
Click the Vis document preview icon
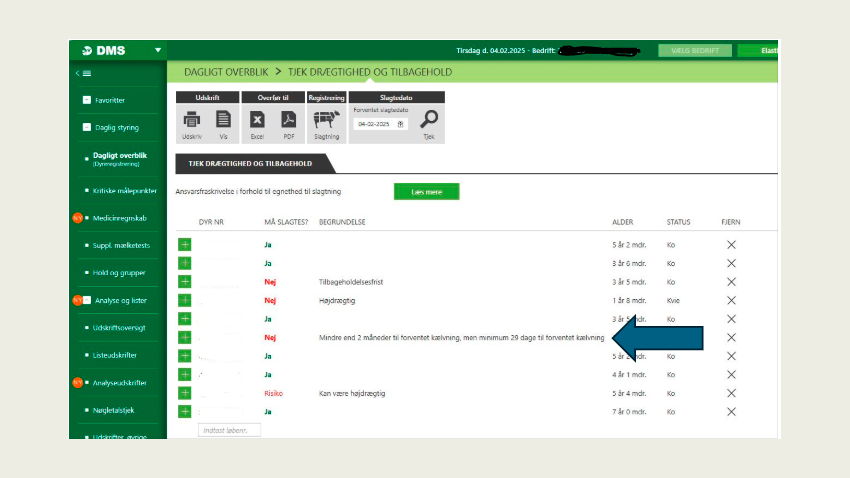pos(223,119)
